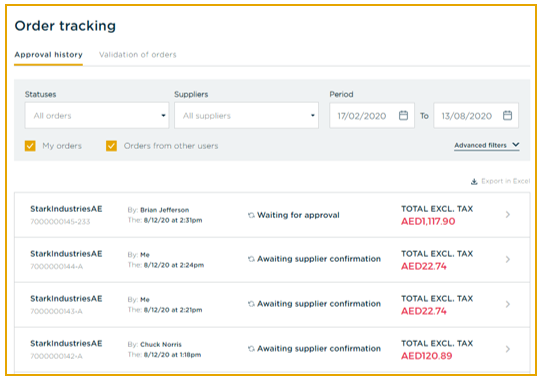Open order 7000000142-A chevron arrow
This screenshot has height=380, width=542.
(x=508, y=349)
